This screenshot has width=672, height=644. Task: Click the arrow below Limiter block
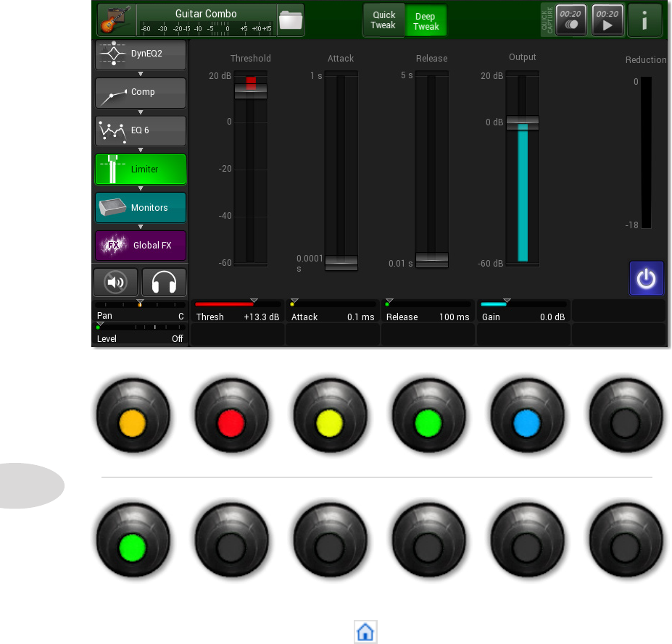click(141, 188)
